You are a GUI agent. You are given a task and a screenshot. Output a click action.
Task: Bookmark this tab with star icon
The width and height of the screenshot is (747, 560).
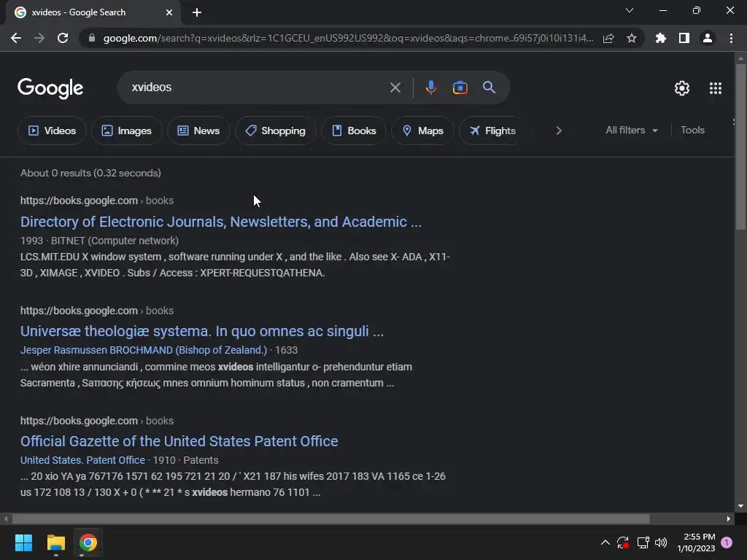coord(632,38)
